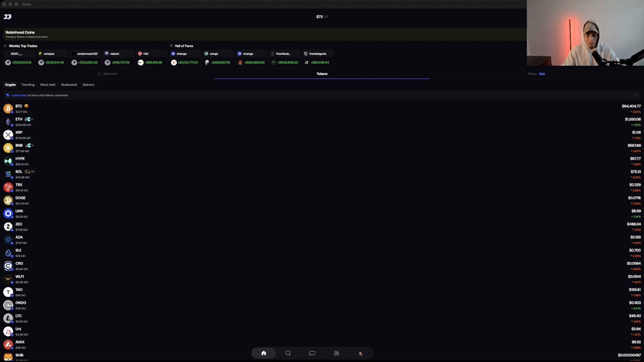Open the songz Hall of Fame card
The image size is (644, 362).
coord(218,58)
